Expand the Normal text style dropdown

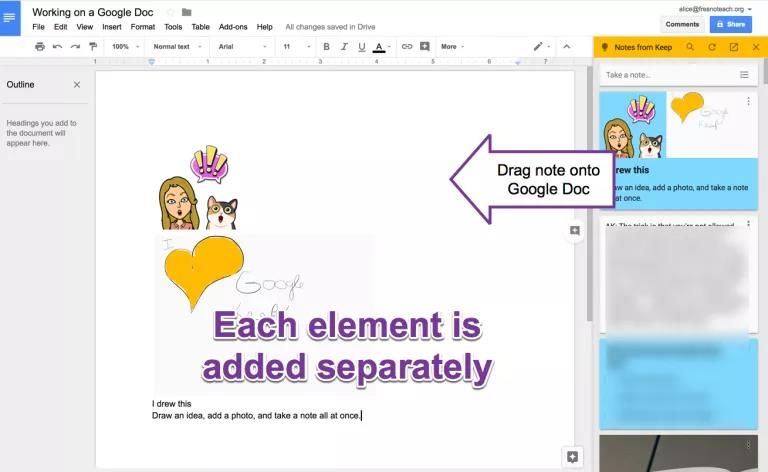click(x=177, y=47)
